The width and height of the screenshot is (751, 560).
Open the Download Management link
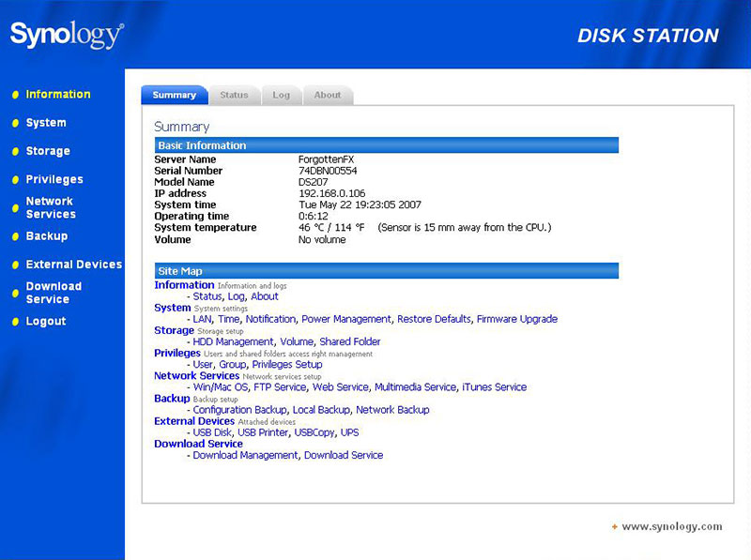(x=245, y=455)
